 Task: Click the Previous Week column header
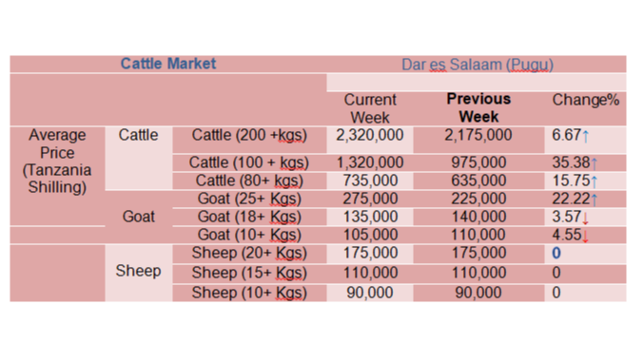pos(478,107)
